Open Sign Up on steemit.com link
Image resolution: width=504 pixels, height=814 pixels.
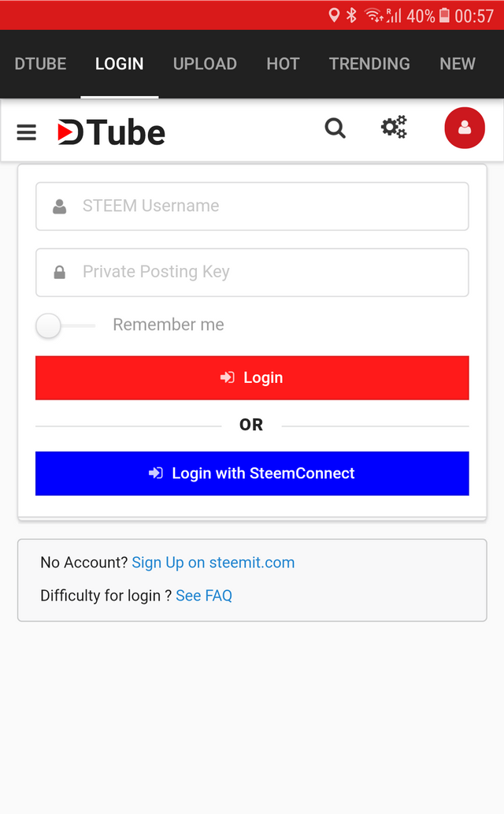pyautogui.click(x=213, y=563)
